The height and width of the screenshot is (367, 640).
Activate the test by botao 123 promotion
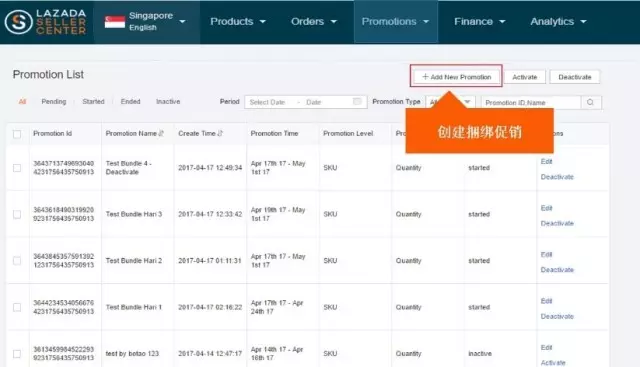(553, 363)
